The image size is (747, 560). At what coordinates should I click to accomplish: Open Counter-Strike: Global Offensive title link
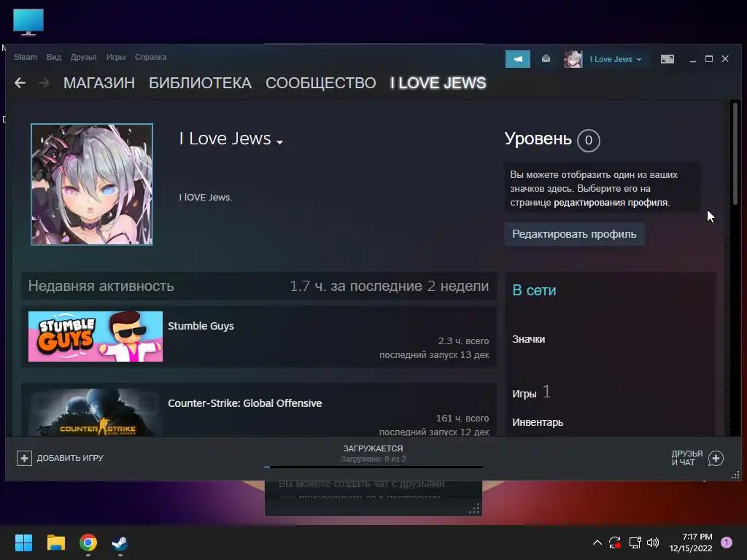(245, 403)
